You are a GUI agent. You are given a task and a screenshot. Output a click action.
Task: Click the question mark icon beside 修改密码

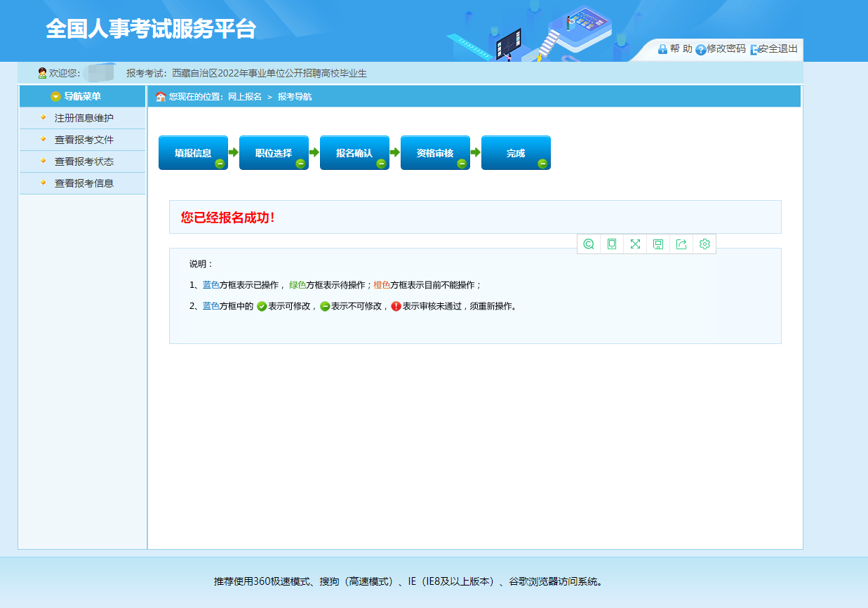pyautogui.click(x=700, y=50)
